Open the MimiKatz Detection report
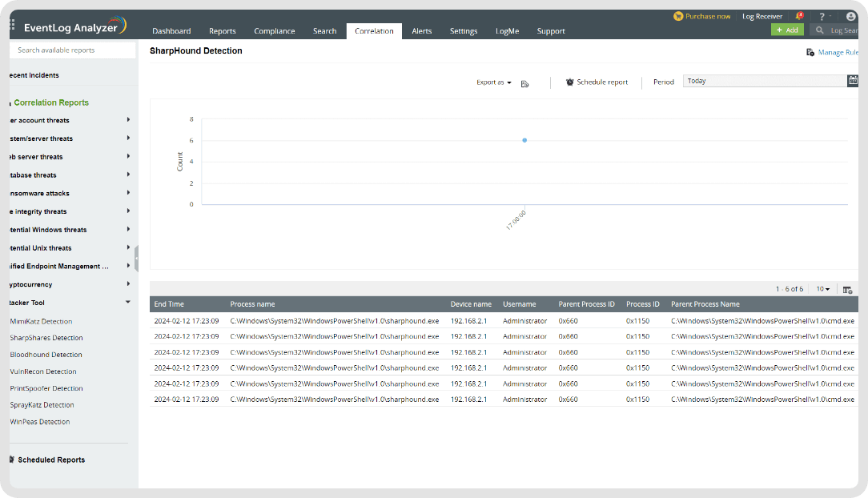The width and height of the screenshot is (868, 498). (42, 322)
